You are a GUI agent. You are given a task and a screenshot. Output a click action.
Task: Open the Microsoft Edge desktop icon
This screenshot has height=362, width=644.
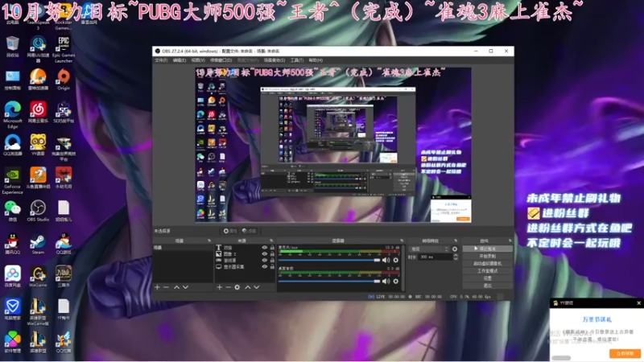point(12,115)
